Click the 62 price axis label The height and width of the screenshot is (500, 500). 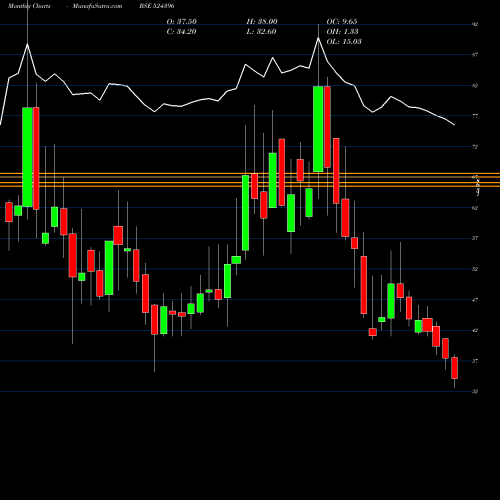[x=475, y=208]
